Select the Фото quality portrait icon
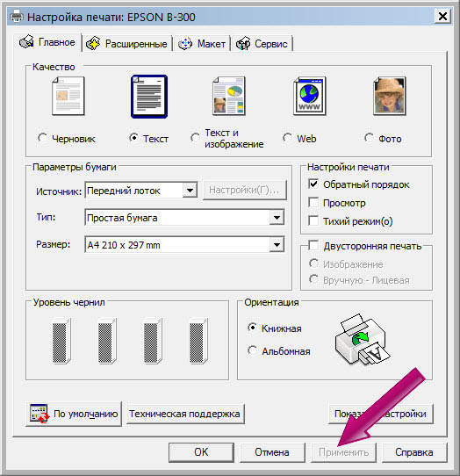Viewport: 460px width, 476px height. 390,96
